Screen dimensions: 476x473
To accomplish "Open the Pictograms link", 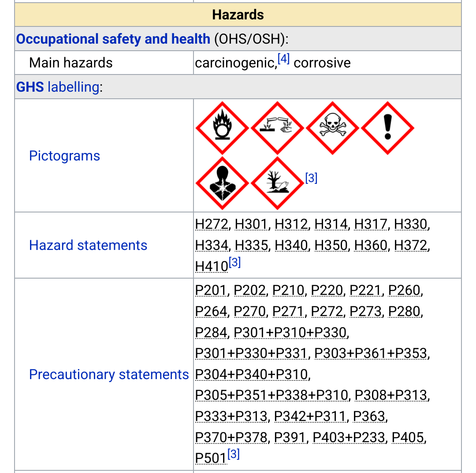I will (x=64, y=156).
